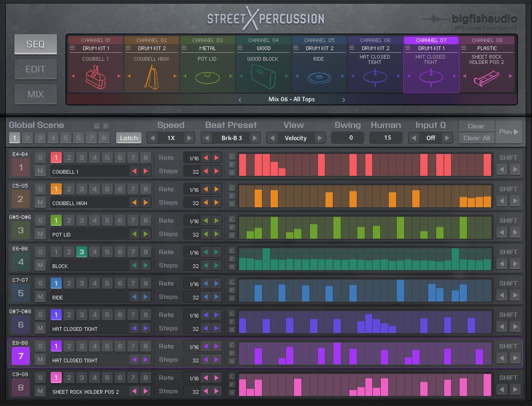Click the ride cymbal icon on Channel 05
Image resolution: width=532 pixels, height=406 pixels.
click(x=319, y=78)
